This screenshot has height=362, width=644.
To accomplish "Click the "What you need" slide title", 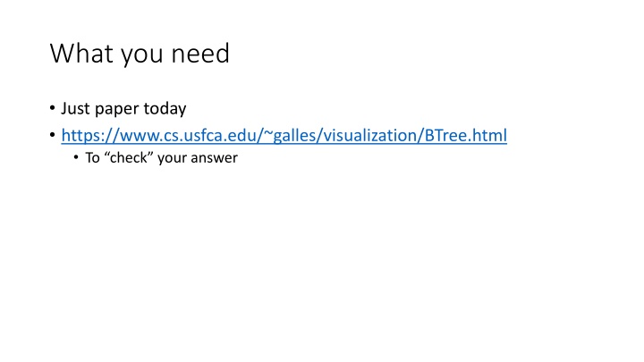I will (x=140, y=54).
